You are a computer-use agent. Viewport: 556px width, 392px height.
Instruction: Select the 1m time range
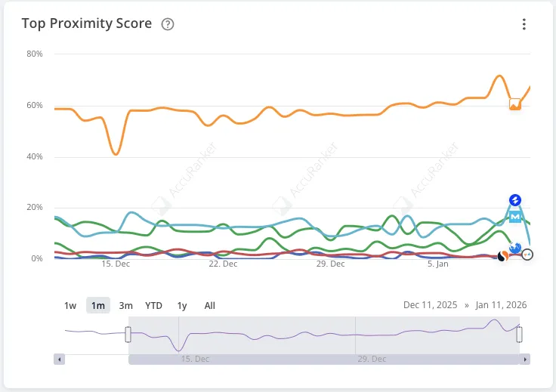[98, 305]
